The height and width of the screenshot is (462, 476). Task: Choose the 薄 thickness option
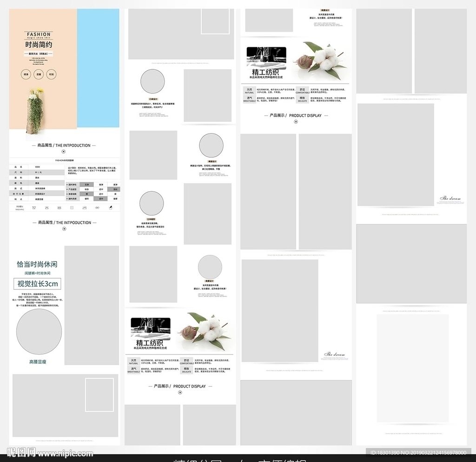pos(86,194)
